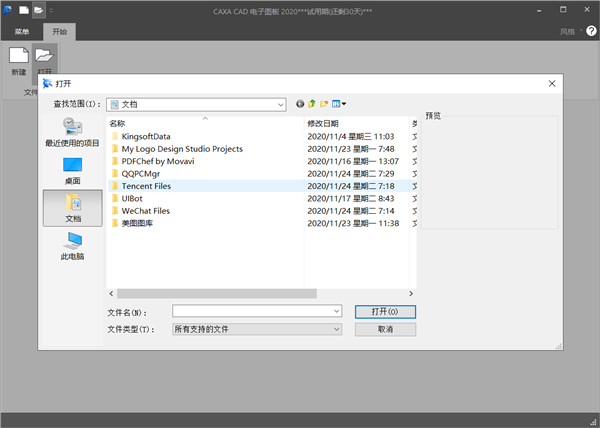Switch to the 开始 ribbon tab
The image size is (600, 428).
pos(59,32)
